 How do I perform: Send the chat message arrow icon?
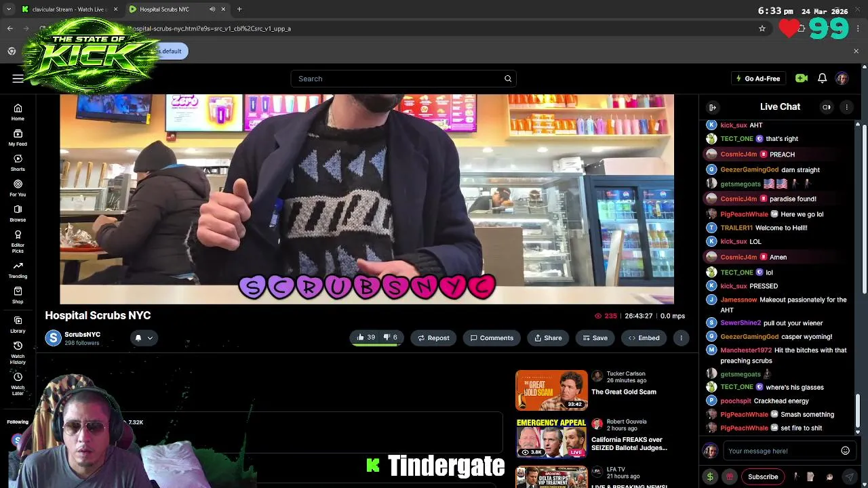(849, 476)
